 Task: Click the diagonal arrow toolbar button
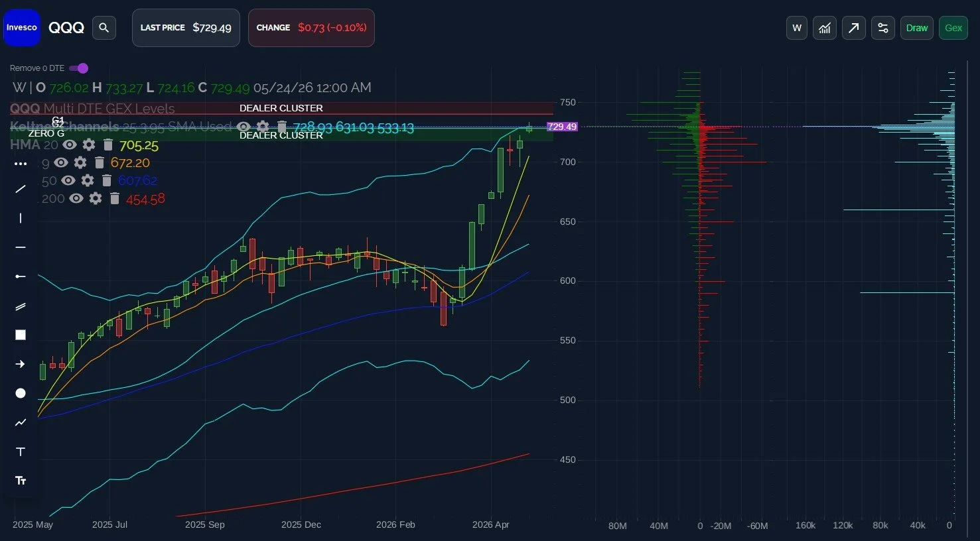pyautogui.click(x=854, y=28)
